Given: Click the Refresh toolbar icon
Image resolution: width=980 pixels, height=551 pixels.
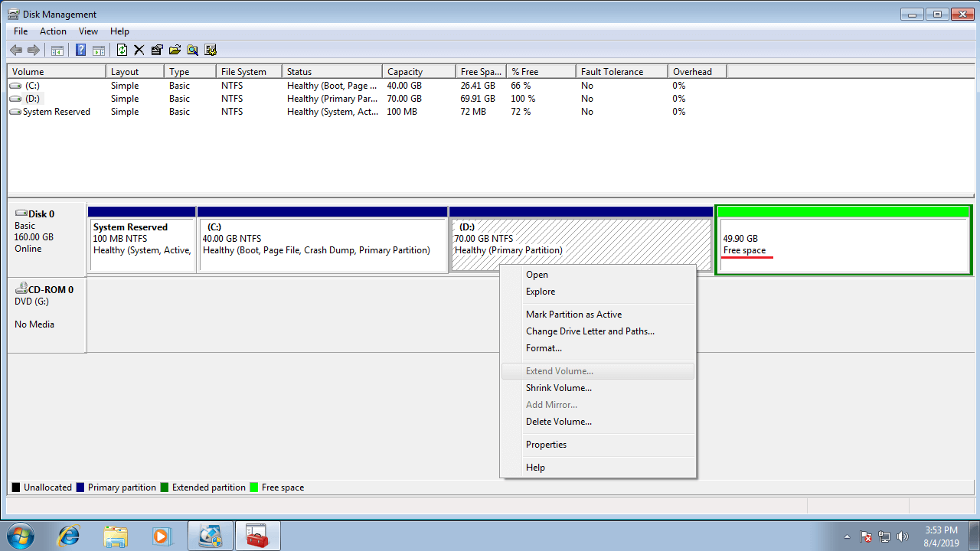Looking at the screenshot, I should tap(122, 51).
